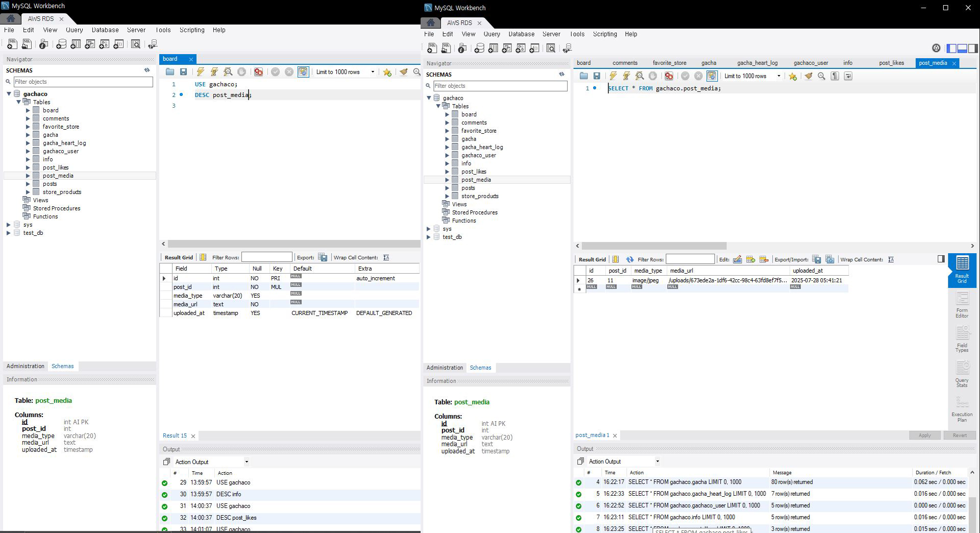Expand posts table in left navigator
The width and height of the screenshot is (980, 533).
pyautogui.click(x=28, y=184)
